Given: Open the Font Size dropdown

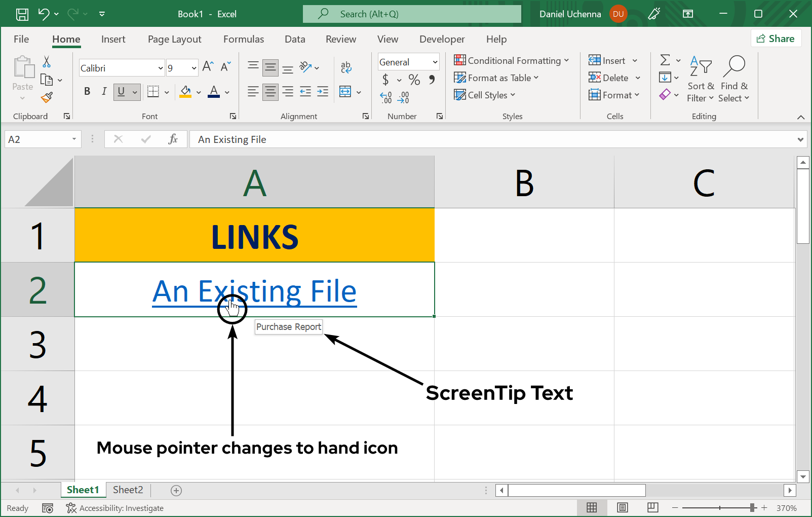Looking at the screenshot, I should pos(181,67).
